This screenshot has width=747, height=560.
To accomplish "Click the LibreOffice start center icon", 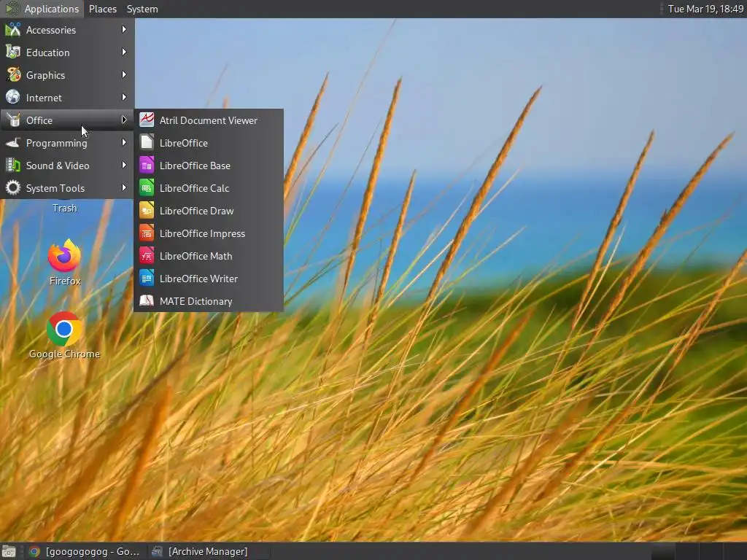I will pos(147,142).
